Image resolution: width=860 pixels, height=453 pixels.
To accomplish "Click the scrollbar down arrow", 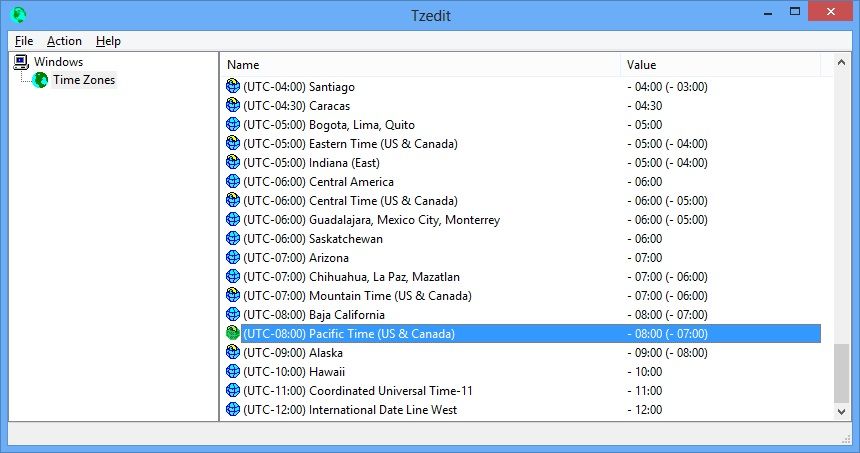I will pyautogui.click(x=841, y=412).
